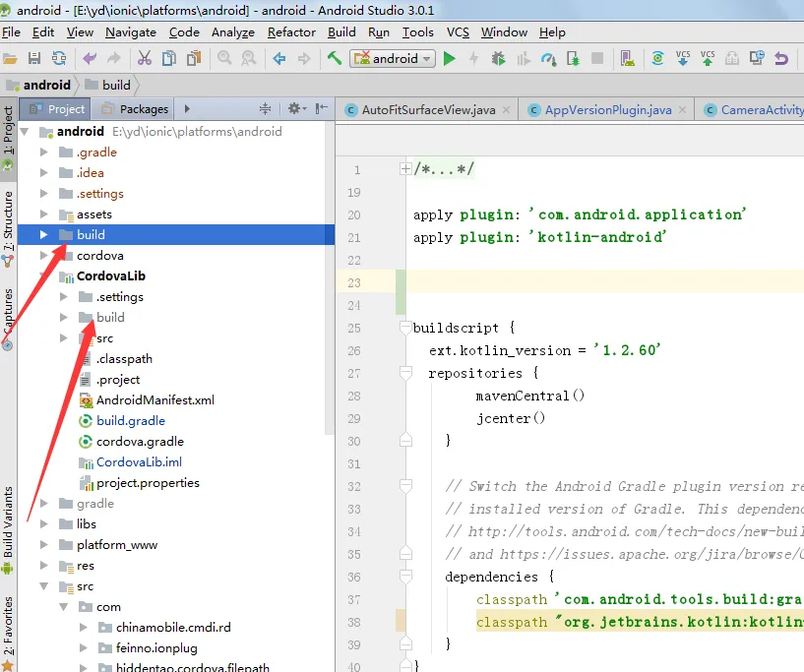This screenshot has height=672, width=804.
Task: Click the Paste toolbar icon
Action: [194, 58]
